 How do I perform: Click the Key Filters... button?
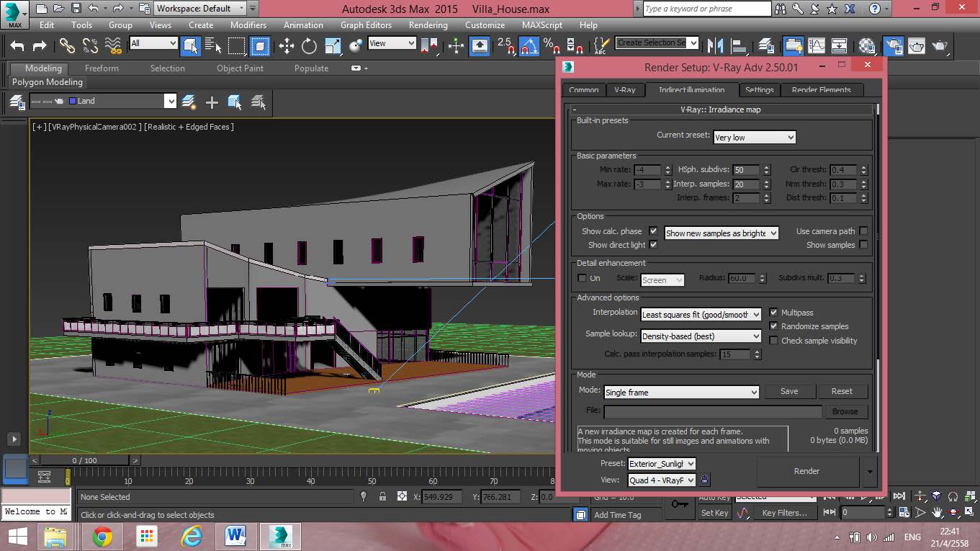(784, 513)
